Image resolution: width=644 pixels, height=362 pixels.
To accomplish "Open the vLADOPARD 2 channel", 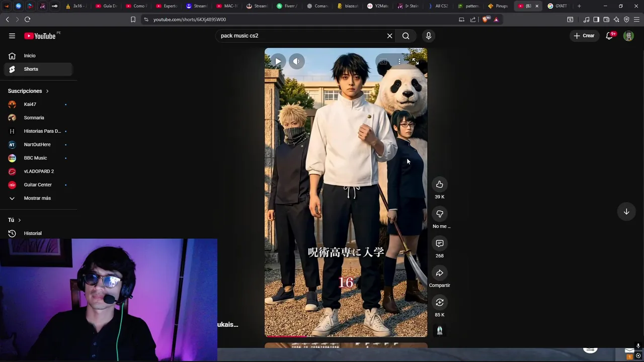I will 38,171.
